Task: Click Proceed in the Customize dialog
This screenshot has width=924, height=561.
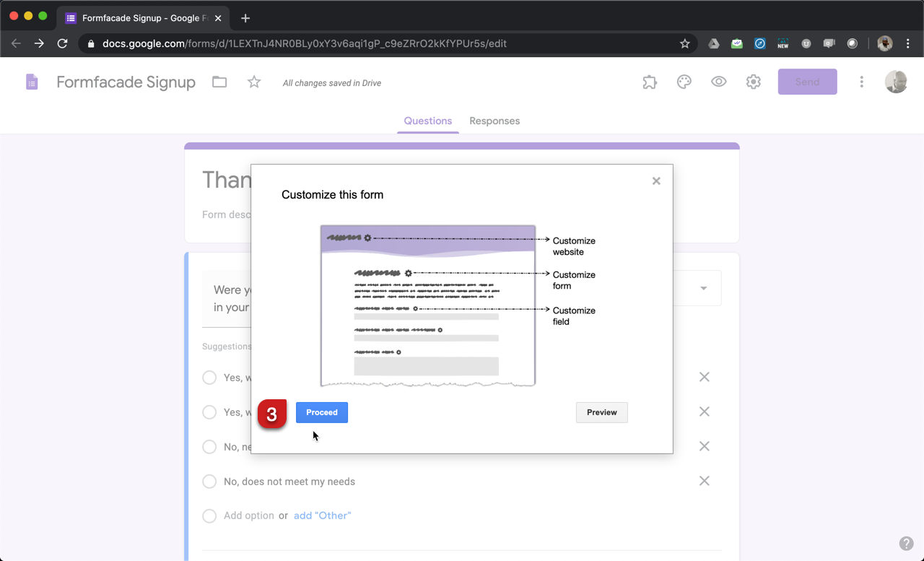Action: click(321, 412)
